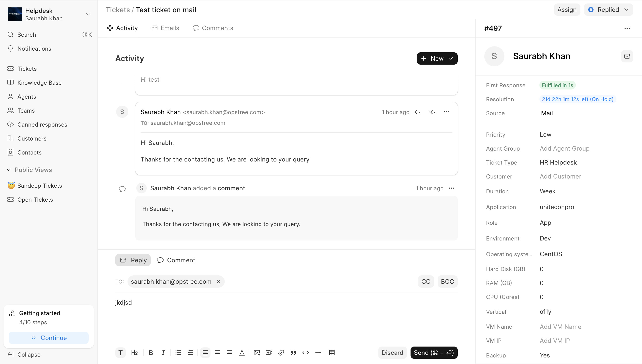Click the mail icon beside Saurabh Khan
This screenshot has width=642, height=364.
point(627,56)
